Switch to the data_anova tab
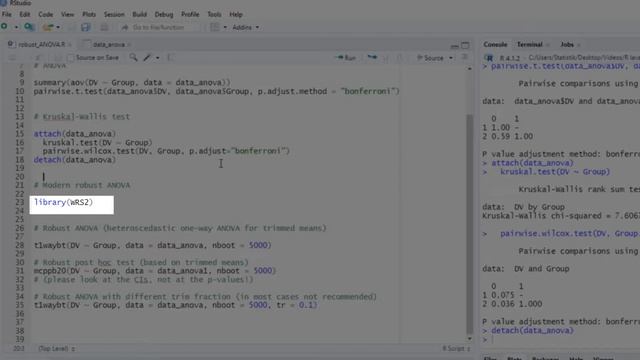 [x=109, y=44]
